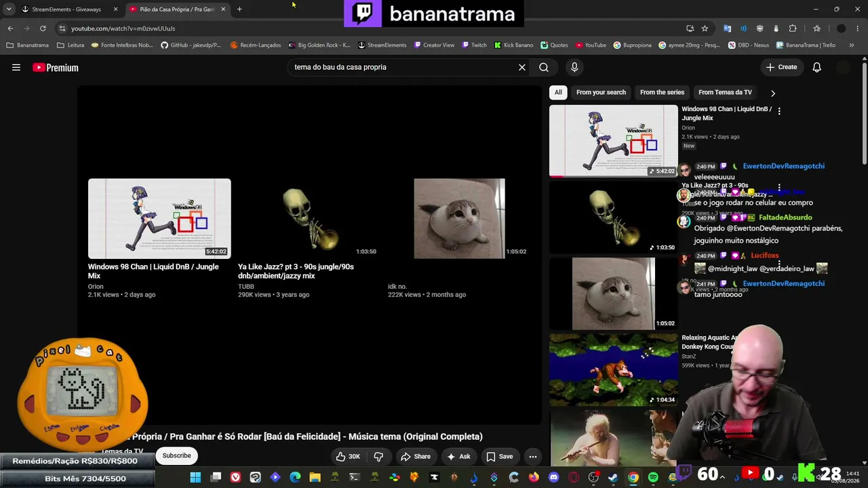Open Steam from the taskbar
Screen dimensions: 868x488
click(x=613, y=477)
